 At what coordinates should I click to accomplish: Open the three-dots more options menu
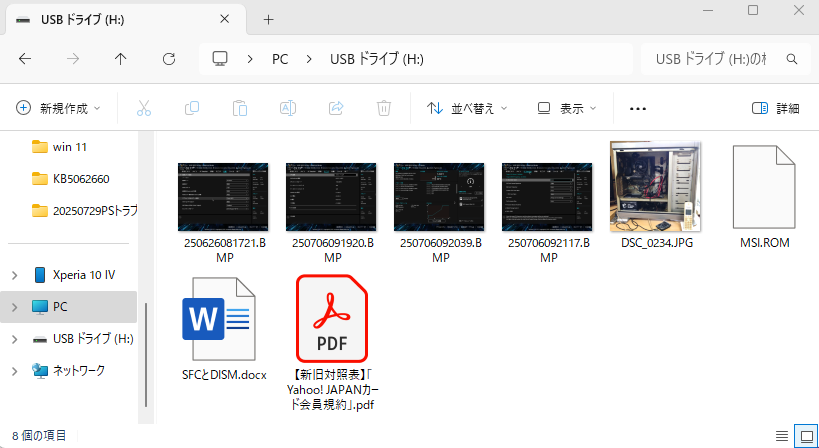(638, 109)
